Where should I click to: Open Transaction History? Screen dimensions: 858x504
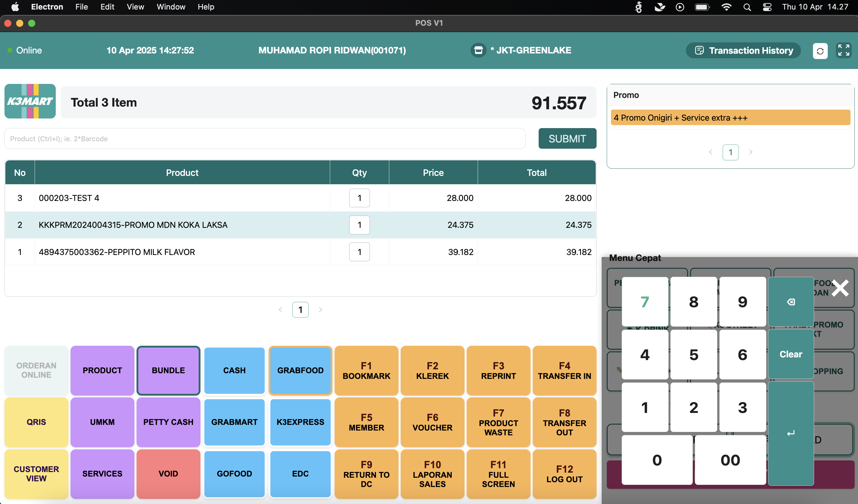(x=743, y=50)
